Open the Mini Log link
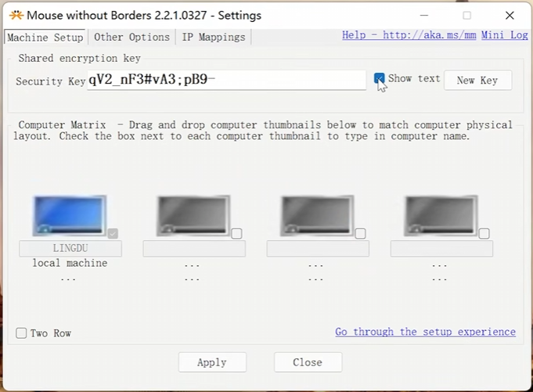This screenshot has height=392, width=533. [x=505, y=35]
